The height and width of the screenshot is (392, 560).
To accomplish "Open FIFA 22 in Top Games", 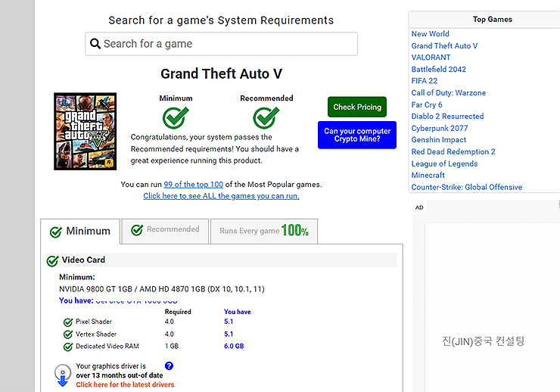I will (425, 81).
